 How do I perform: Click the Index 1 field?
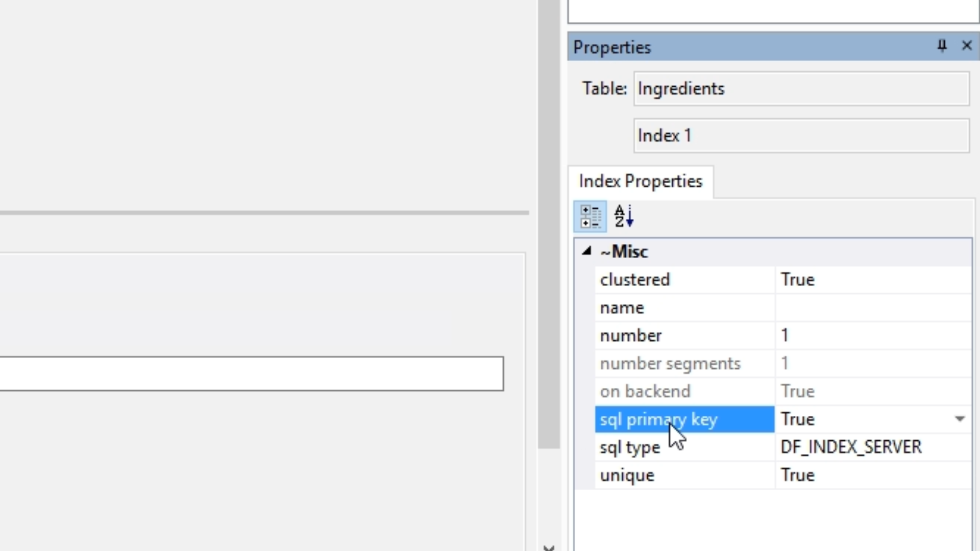(801, 136)
